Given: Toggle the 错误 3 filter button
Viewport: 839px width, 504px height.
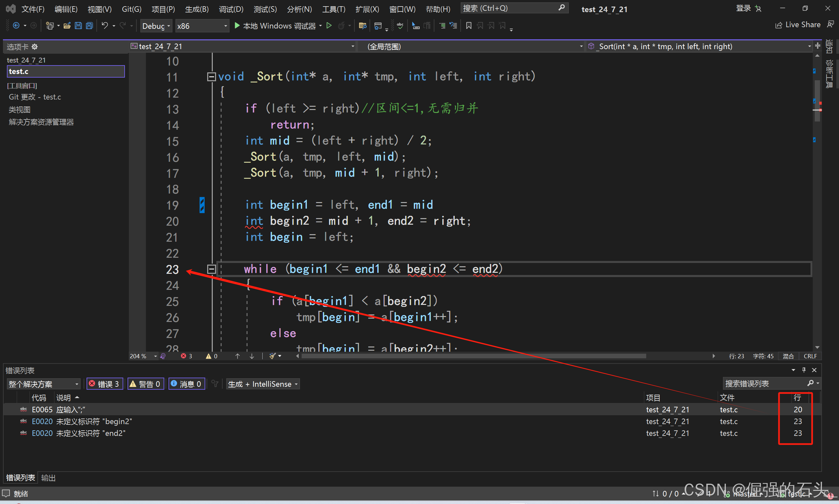Looking at the screenshot, I should click(104, 384).
